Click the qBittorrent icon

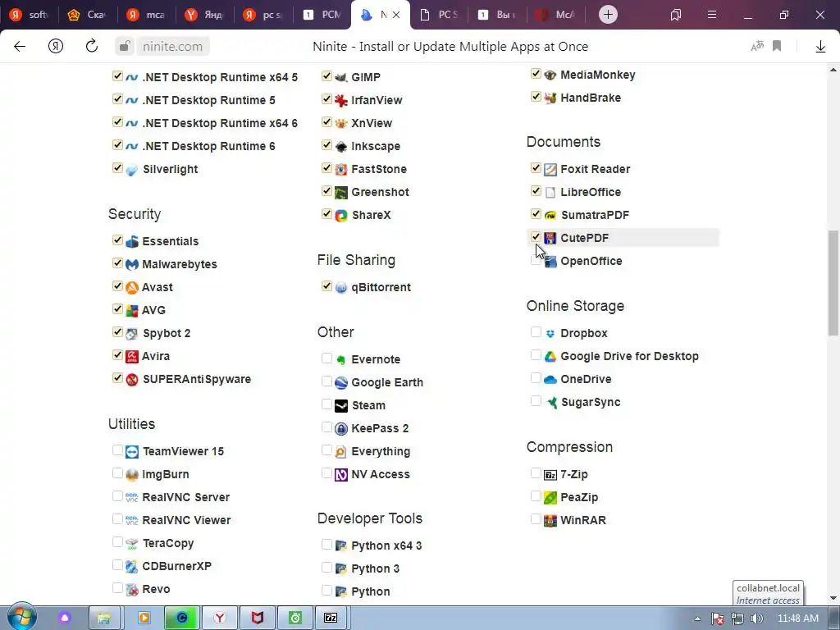[340, 288]
